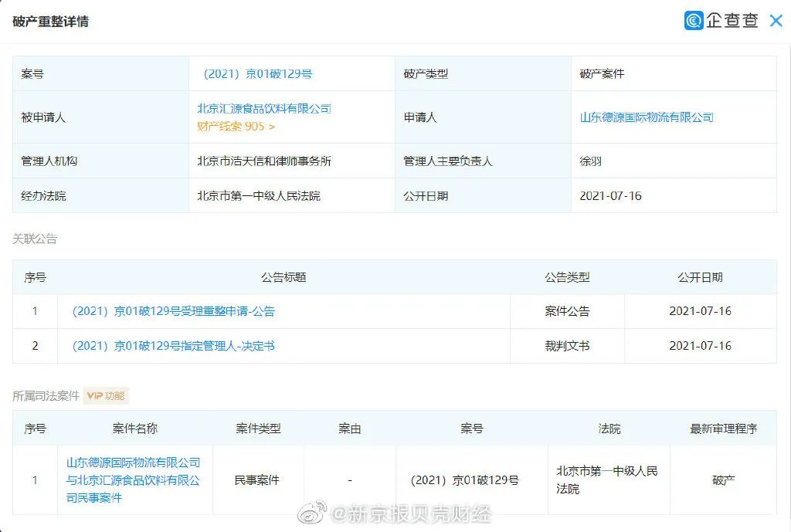
Task: Click 管理人机构 field label
Action: click(x=49, y=161)
